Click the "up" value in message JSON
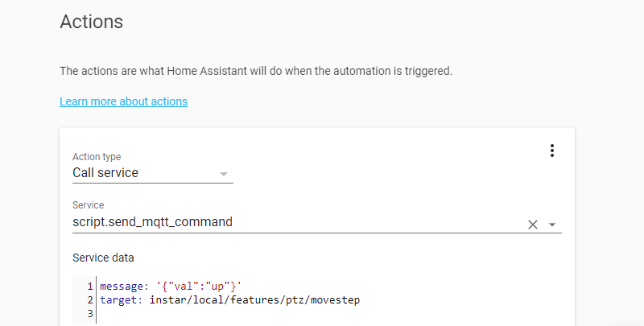644x326 pixels. pyautogui.click(x=217, y=286)
